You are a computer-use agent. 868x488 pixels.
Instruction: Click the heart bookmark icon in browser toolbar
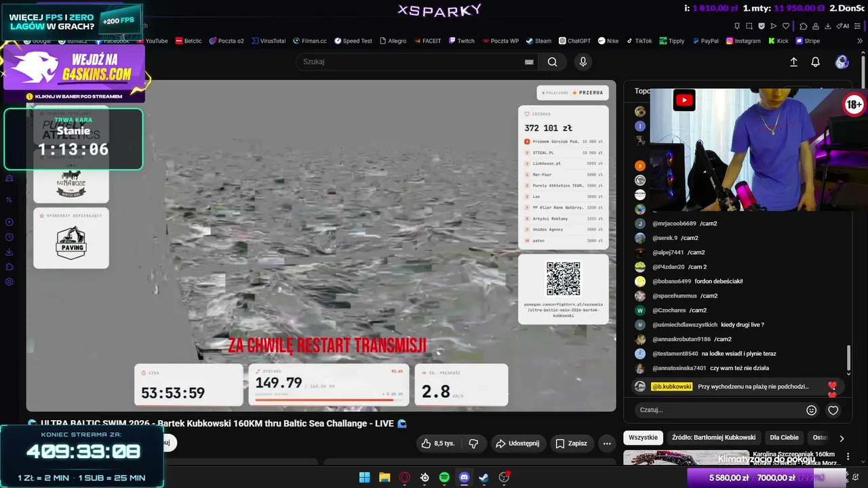(x=786, y=26)
